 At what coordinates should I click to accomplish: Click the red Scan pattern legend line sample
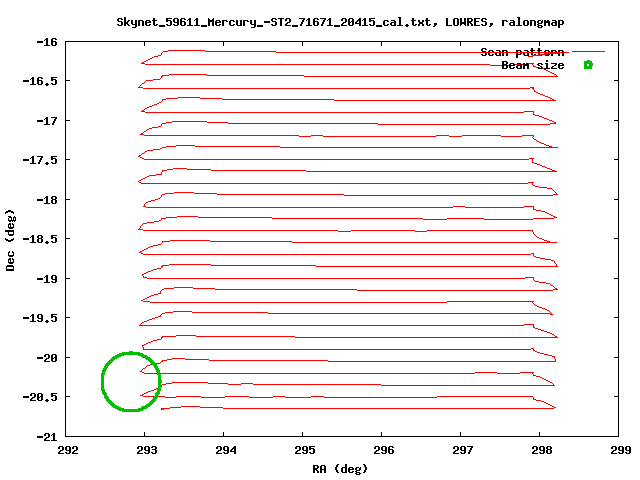[588, 51]
